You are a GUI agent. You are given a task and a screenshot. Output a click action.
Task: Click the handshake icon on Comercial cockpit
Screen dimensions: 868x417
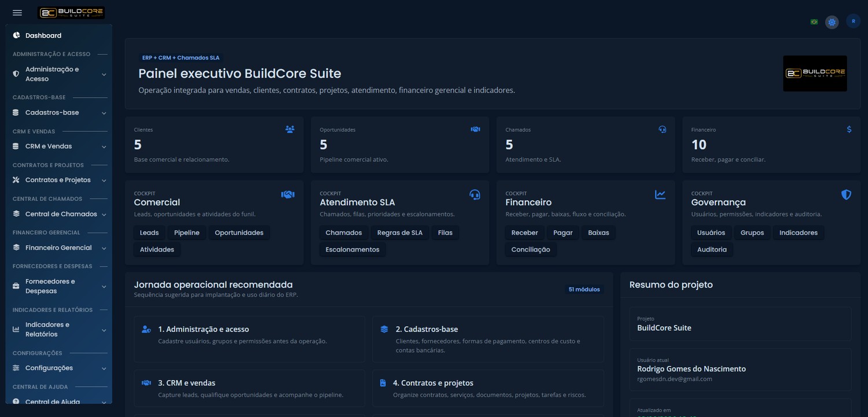click(288, 195)
